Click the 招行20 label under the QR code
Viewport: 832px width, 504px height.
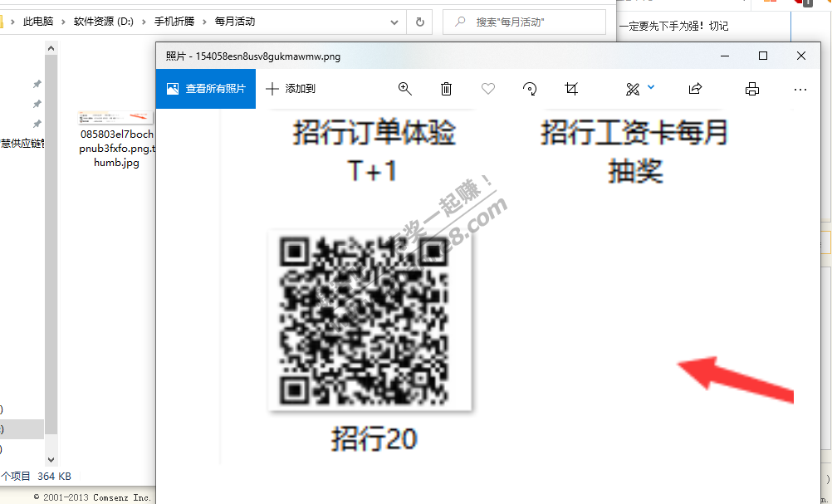coord(374,439)
